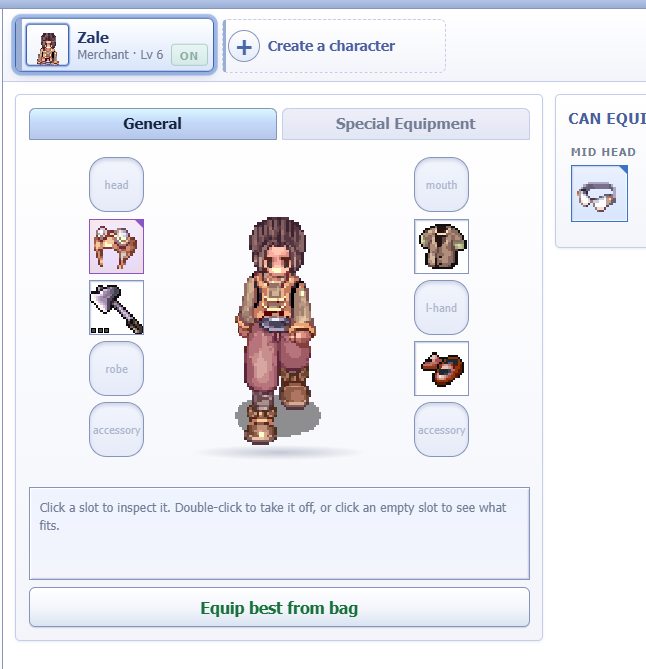Inspect the equipped red shoes
The width and height of the screenshot is (646, 669).
point(442,369)
